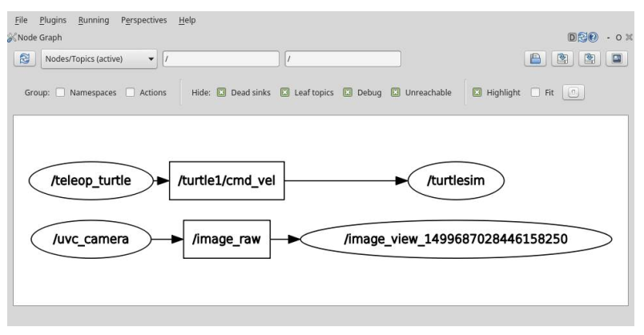
Task: Uncheck the Leaf topics checkbox
Action: (x=284, y=92)
